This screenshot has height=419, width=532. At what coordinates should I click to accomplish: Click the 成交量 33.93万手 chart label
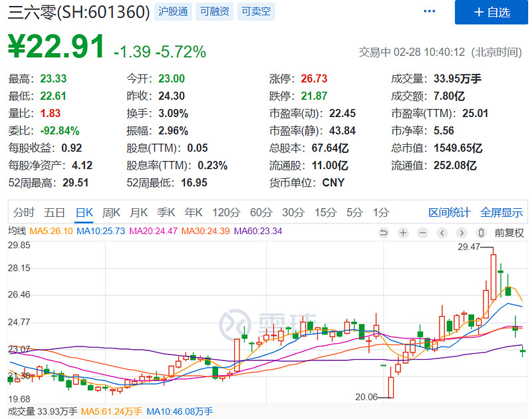[x=43, y=412]
